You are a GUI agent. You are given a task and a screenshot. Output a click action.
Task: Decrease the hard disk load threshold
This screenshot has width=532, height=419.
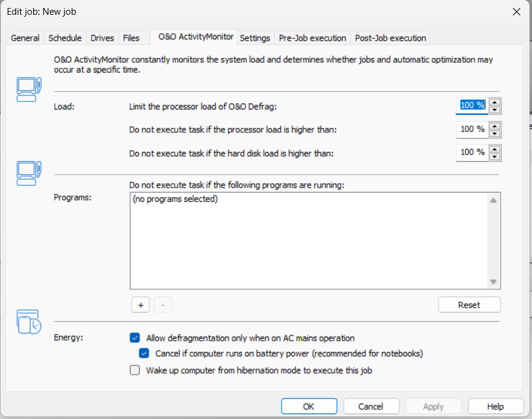495,156
